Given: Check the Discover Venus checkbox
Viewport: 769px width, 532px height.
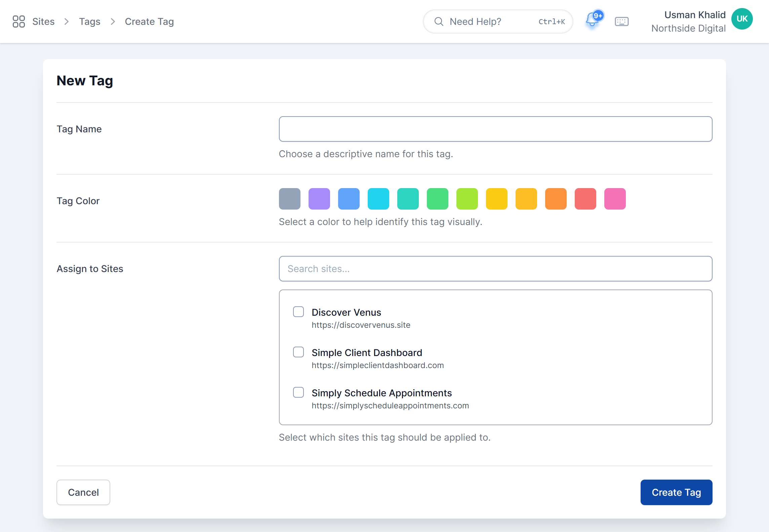Looking at the screenshot, I should pos(298,312).
